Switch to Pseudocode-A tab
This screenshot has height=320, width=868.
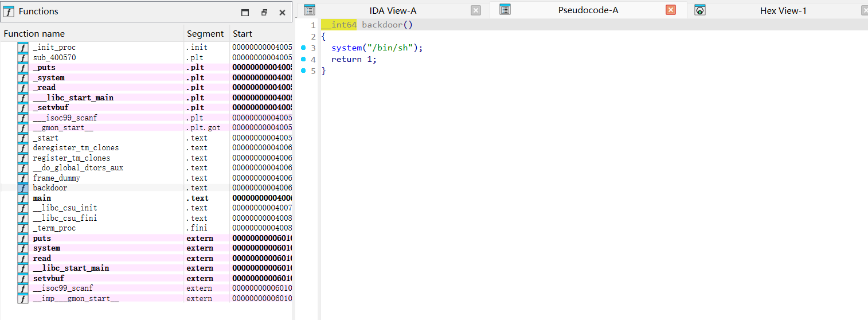[x=588, y=10]
